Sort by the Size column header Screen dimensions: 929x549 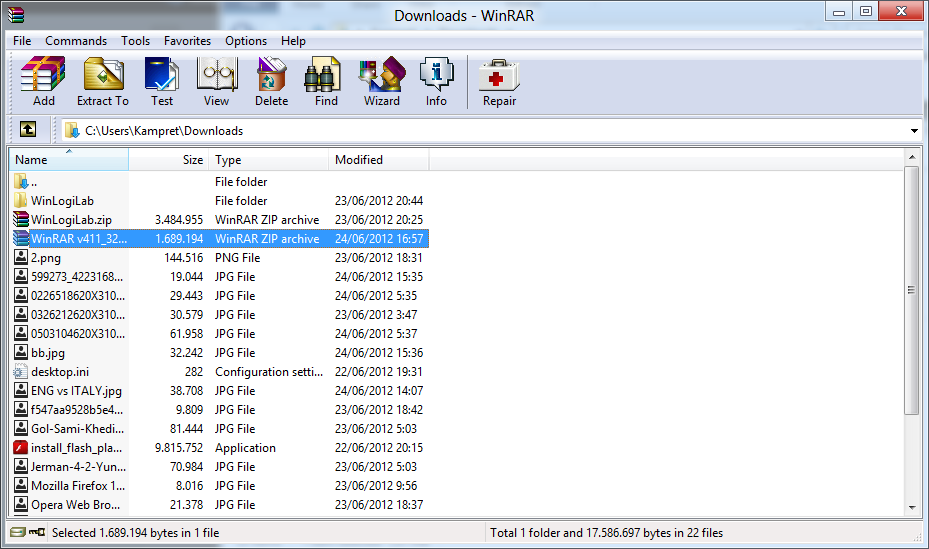(169, 160)
